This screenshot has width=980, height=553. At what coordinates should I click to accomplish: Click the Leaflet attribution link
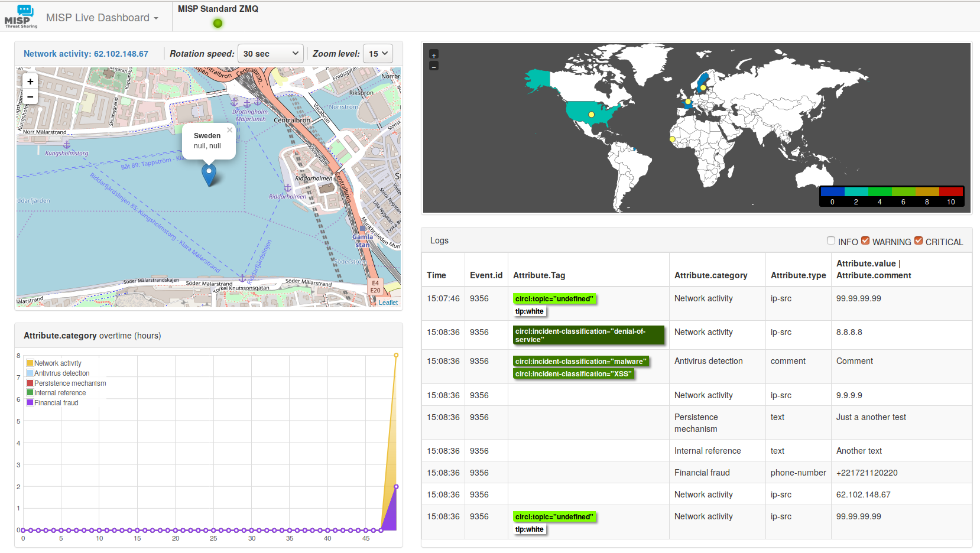coord(388,302)
